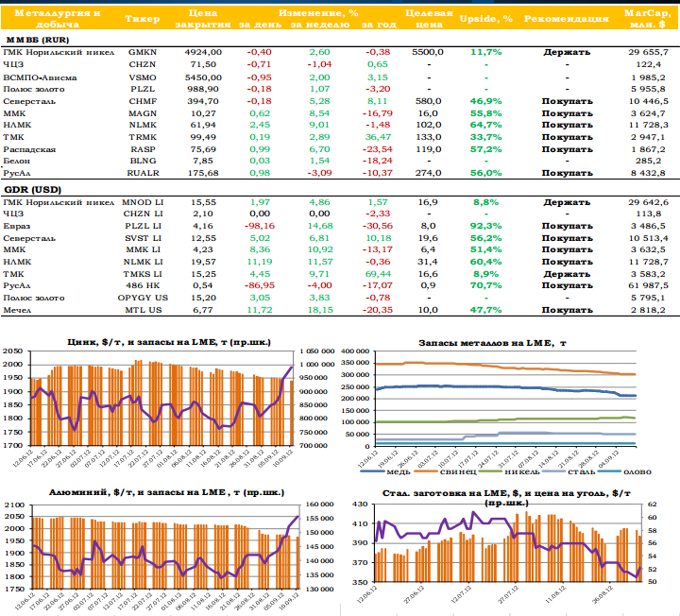Select the 'Мечел' company name

pos(17,310)
